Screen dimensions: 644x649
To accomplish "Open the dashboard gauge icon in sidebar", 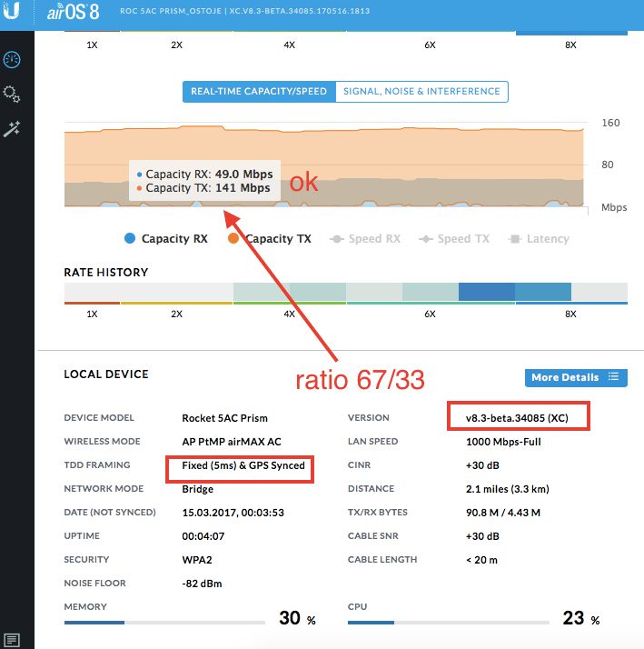I will (12, 60).
